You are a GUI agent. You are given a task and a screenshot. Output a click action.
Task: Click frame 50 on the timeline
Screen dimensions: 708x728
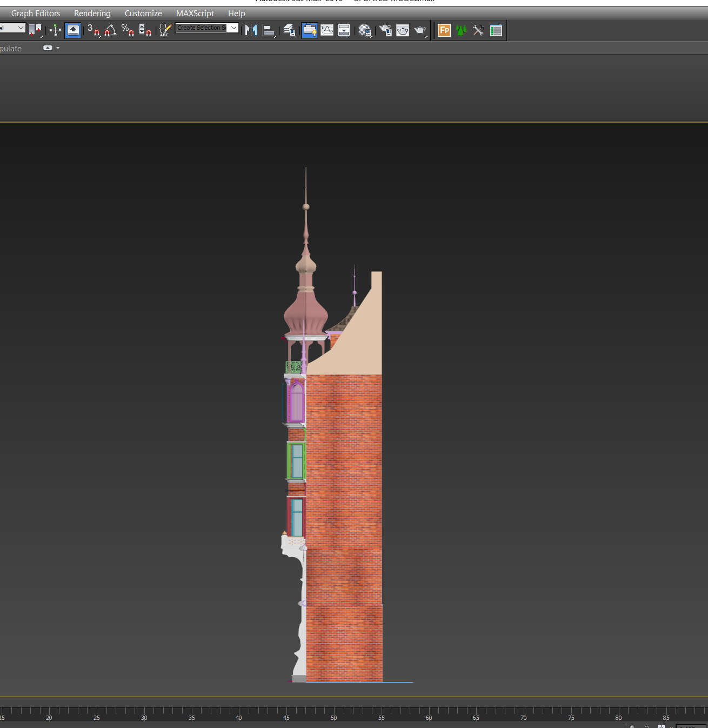point(334,713)
